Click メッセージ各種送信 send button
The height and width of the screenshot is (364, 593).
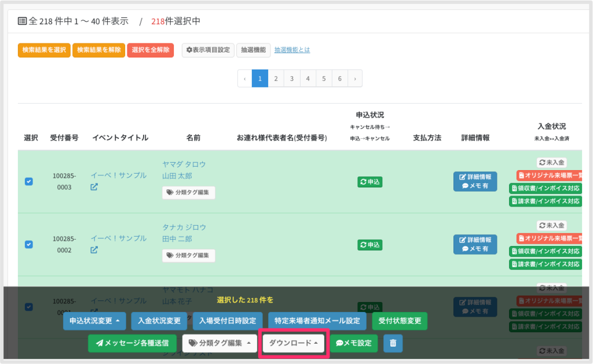[x=133, y=343]
